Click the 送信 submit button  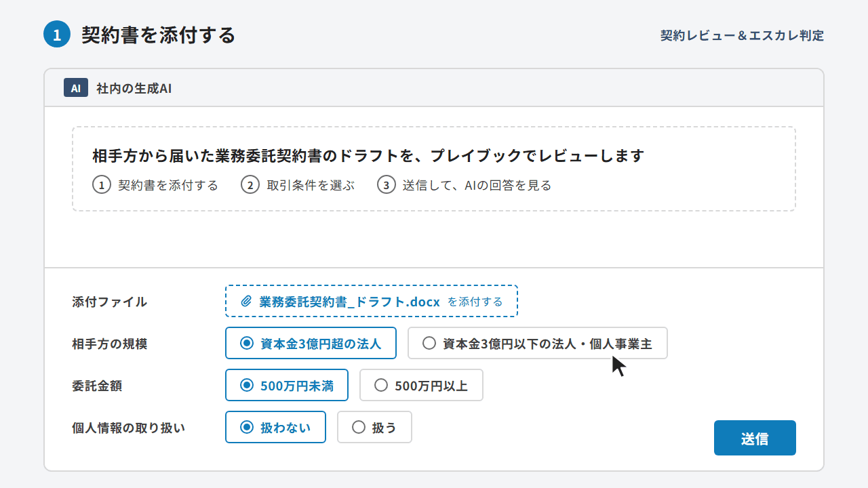tap(755, 438)
